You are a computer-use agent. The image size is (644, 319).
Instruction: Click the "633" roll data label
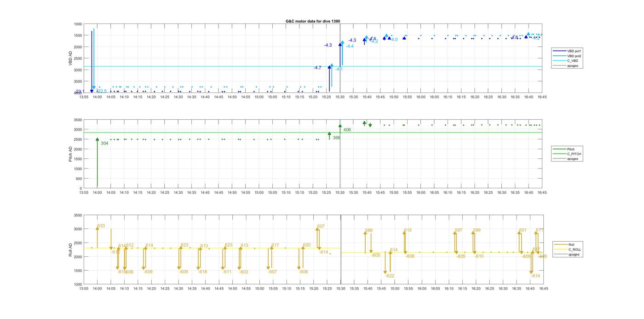point(101,226)
